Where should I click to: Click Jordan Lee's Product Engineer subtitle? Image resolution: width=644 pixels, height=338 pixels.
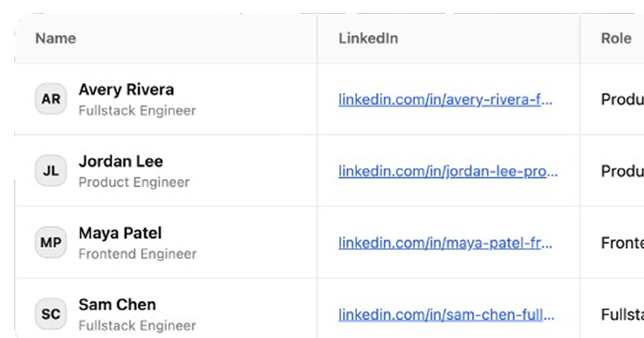(x=134, y=182)
